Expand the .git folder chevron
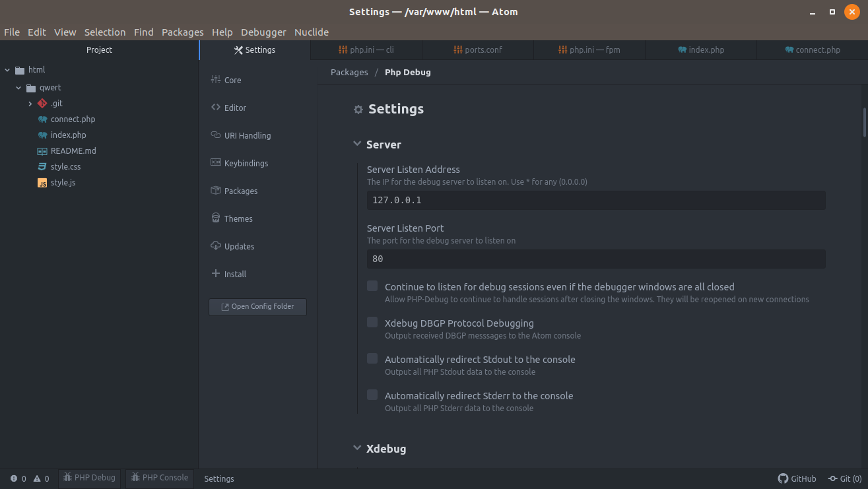868x489 pixels. tap(30, 104)
